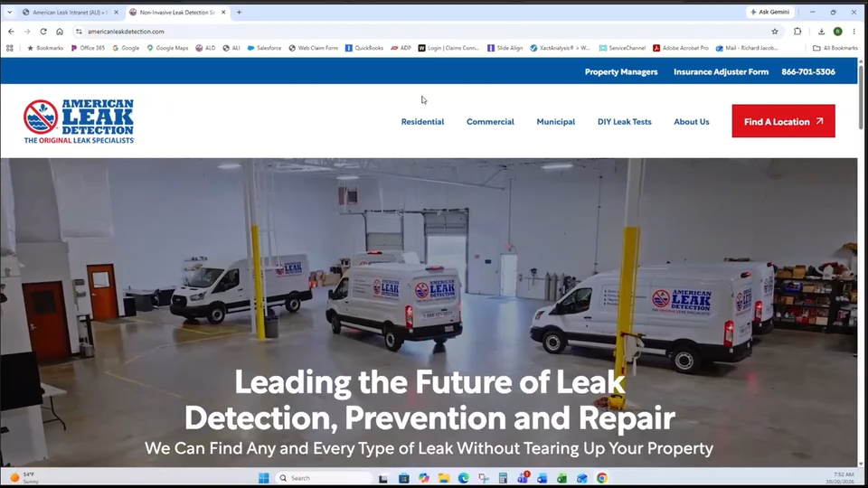
Task: Expand the All Bookmarks folder
Action: pyautogui.click(x=835, y=48)
